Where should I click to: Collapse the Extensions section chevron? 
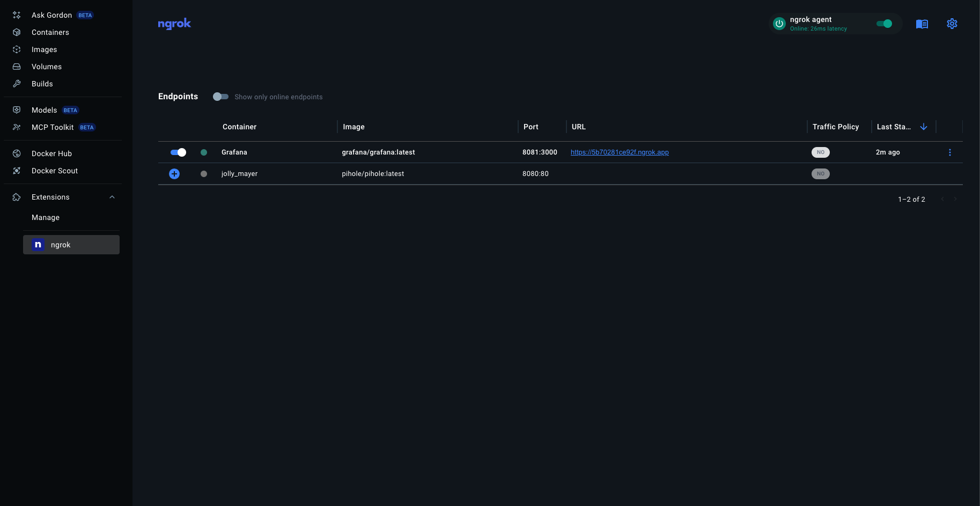coord(112,197)
